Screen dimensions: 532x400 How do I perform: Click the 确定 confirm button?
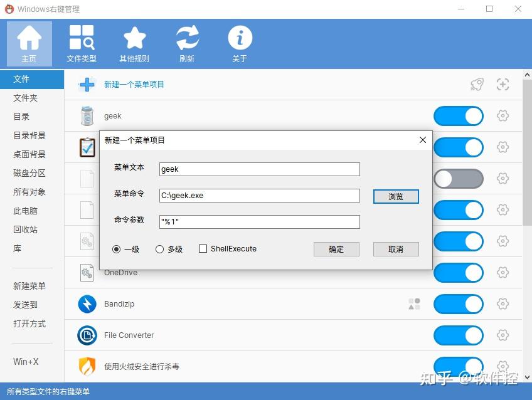[336, 249]
